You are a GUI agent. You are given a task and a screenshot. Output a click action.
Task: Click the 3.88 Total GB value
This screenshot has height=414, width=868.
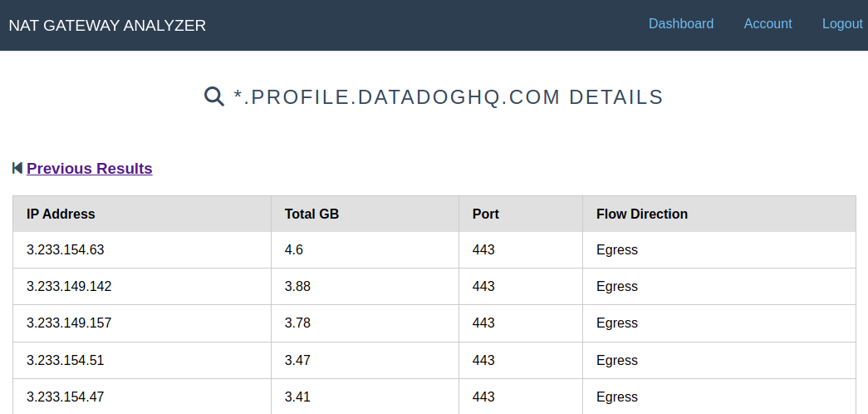coord(298,287)
